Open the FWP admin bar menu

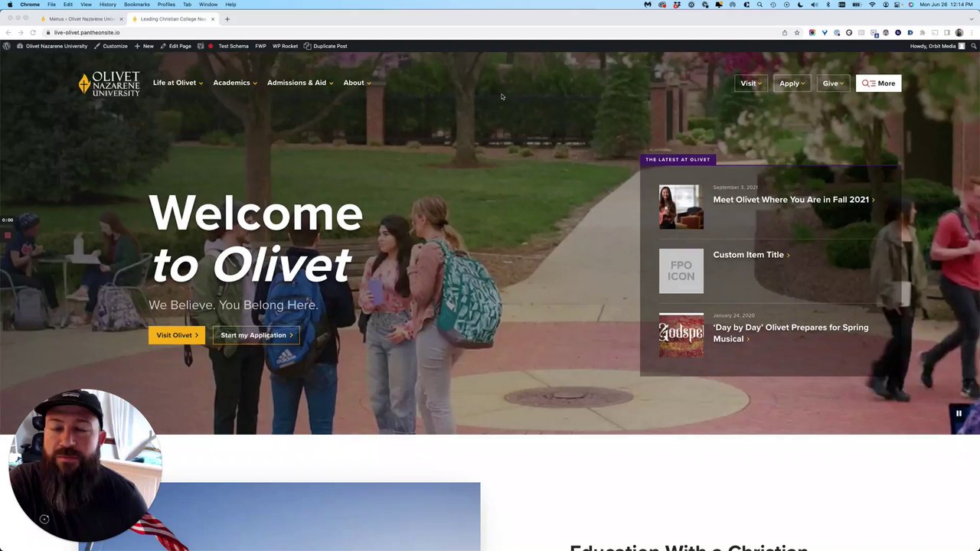click(260, 46)
